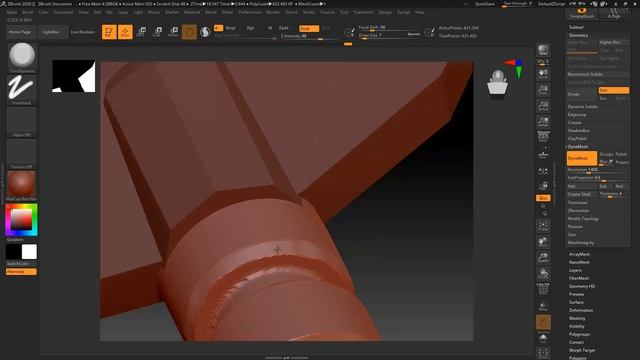The width and height of the screenshot is (640, 360).
Task: Adjust the Z Intensity slider
Action: [x=309, y=36]
